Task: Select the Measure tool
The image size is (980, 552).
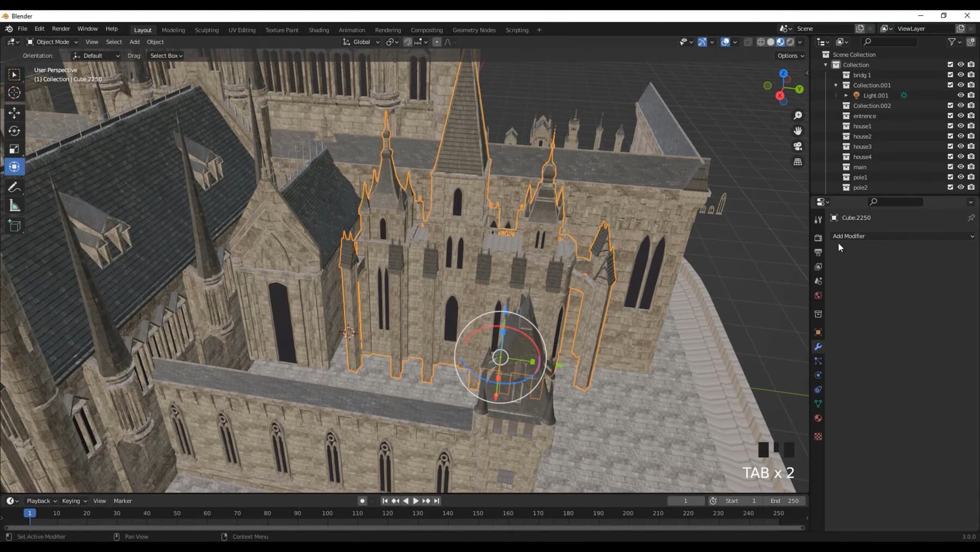Action: click(15, 206)
